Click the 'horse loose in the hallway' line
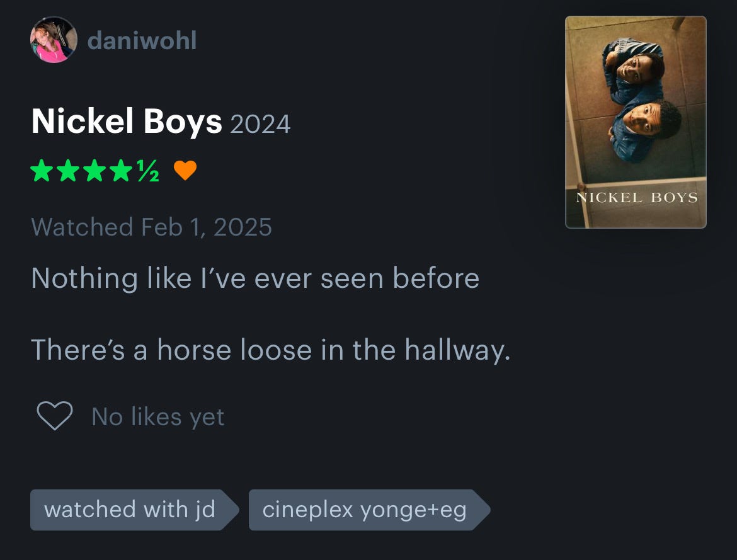The image size is (737, 560). pyautogui.click(x=270, y=350)
